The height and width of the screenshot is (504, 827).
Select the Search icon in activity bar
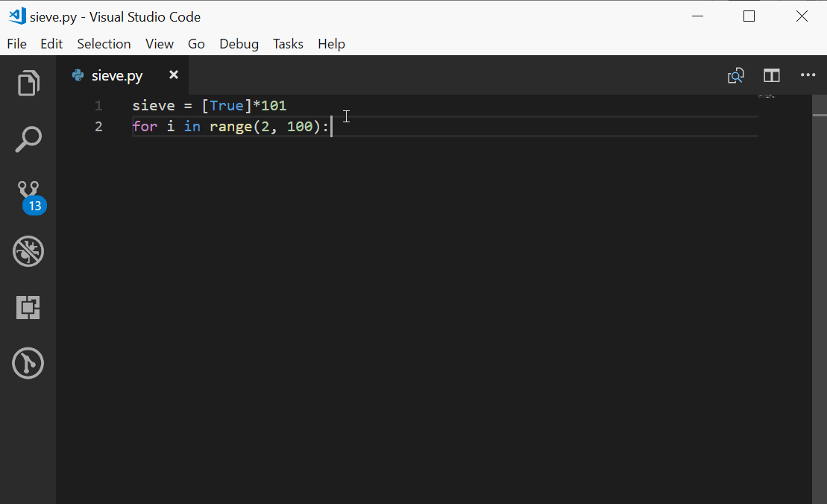28,139
